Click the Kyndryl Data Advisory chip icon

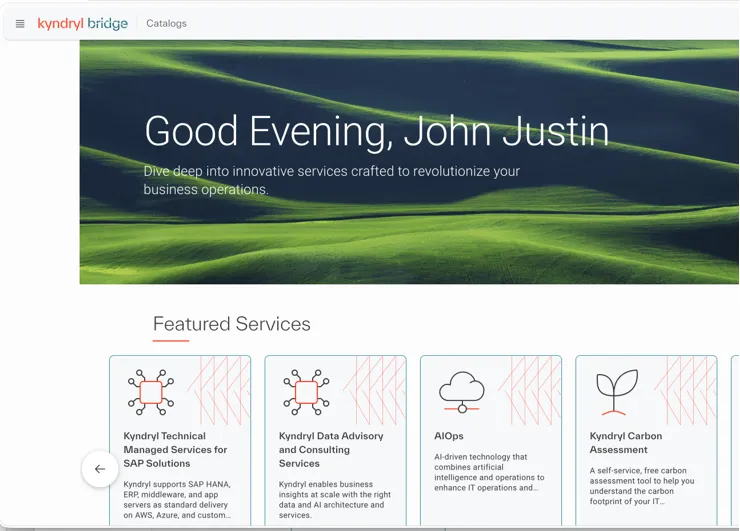click(x=306, y=392)
